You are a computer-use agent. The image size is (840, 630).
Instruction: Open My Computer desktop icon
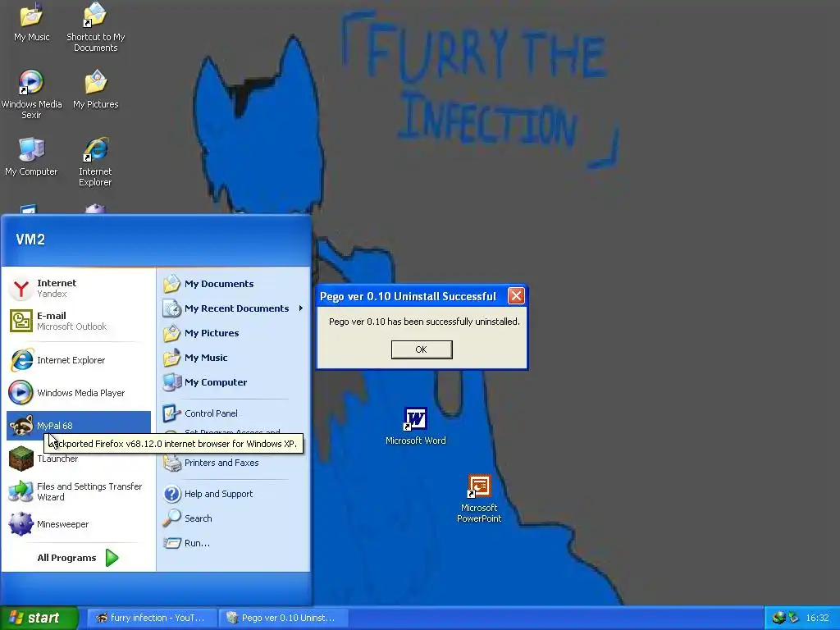(31, 157)
